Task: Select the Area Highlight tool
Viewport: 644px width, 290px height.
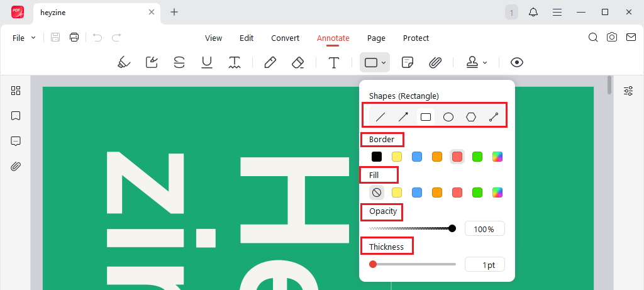Action: 152,62
